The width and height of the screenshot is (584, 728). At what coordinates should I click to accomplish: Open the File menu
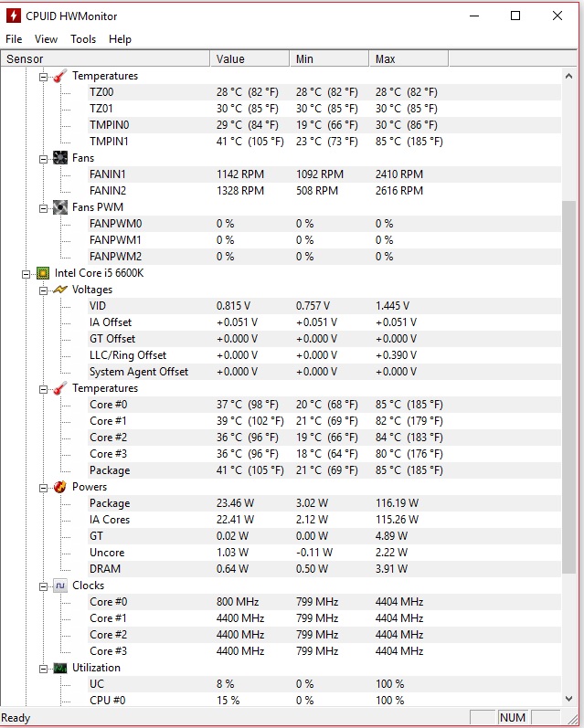pos(14,39)
